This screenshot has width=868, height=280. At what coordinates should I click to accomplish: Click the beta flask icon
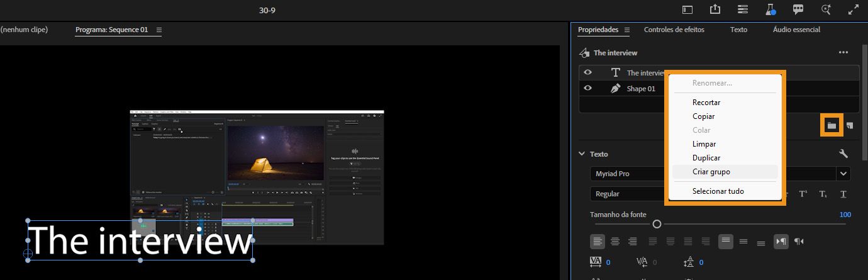(x=771, y=9)
